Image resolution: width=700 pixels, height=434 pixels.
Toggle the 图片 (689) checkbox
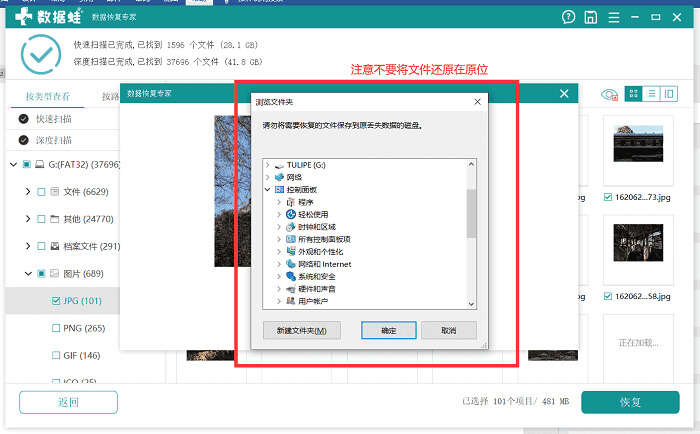click(x=41, y=273)
